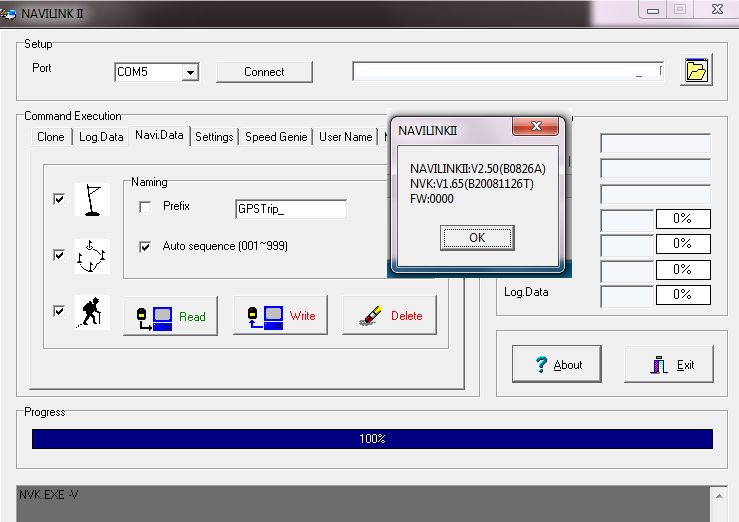Screen dimensions: 739x522
Task: Click the Delete text label
Action: (x=407, y=316)
